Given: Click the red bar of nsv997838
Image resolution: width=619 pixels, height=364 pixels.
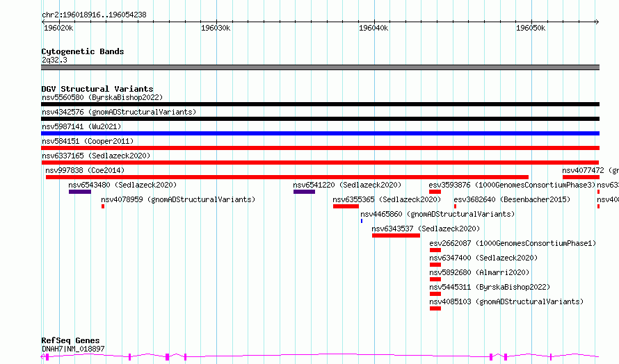Looking at the screenshot, I should point(287,177).
